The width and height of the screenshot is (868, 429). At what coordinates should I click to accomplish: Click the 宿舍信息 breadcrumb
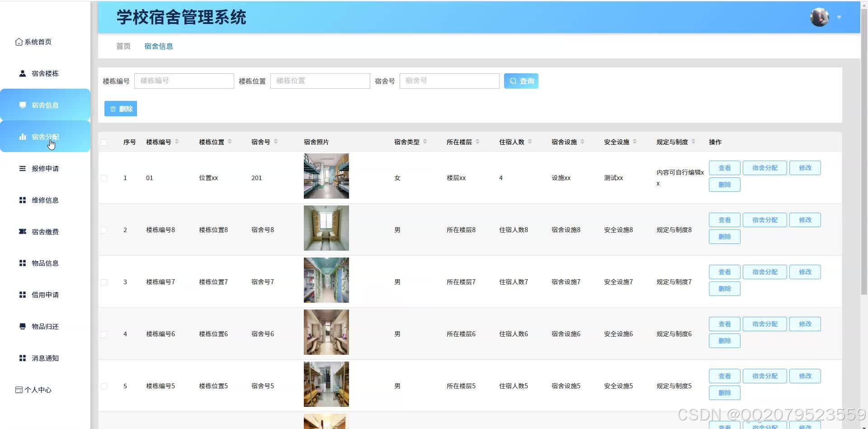click(x=159, y=46)
